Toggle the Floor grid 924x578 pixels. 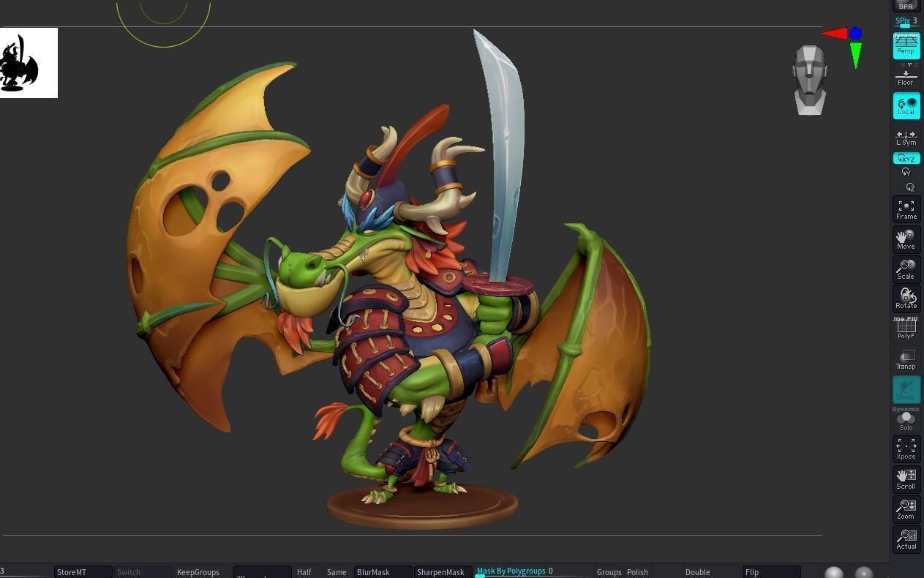pos(906,76)
